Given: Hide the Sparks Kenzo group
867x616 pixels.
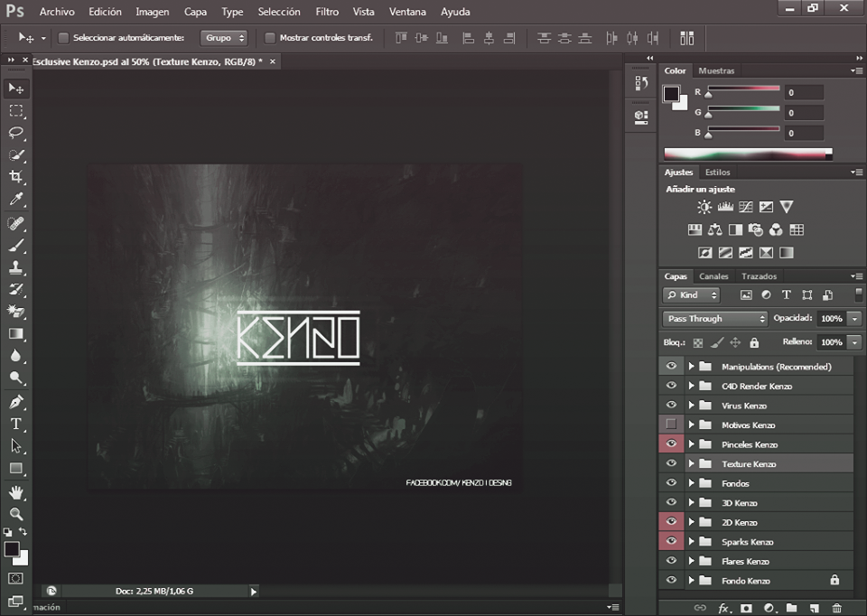Looking at the screenshot, I should (x=671, y=541).
